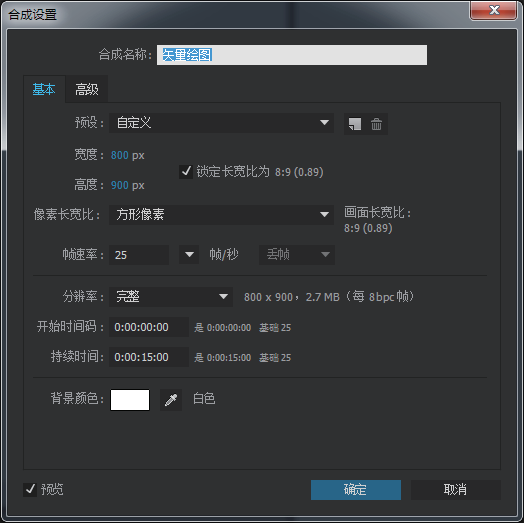This screenshot has height=523, width=524.
Task: Open 像素长宽比 dropdown showing 方形像素
Action: coord(221,215)
